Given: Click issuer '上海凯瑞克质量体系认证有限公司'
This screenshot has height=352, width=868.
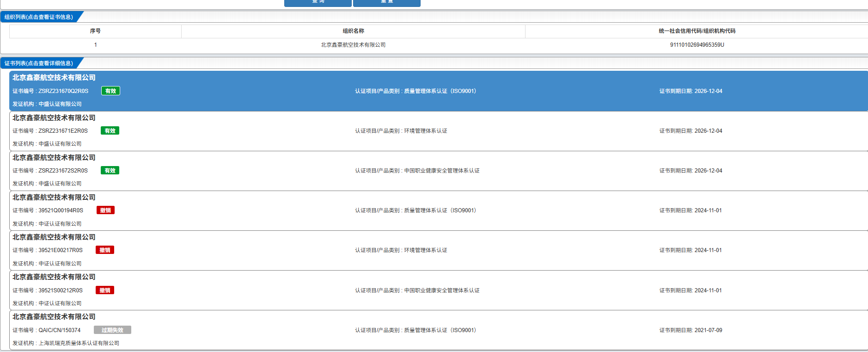Looking at the screenshot, I should click(79, 343).
